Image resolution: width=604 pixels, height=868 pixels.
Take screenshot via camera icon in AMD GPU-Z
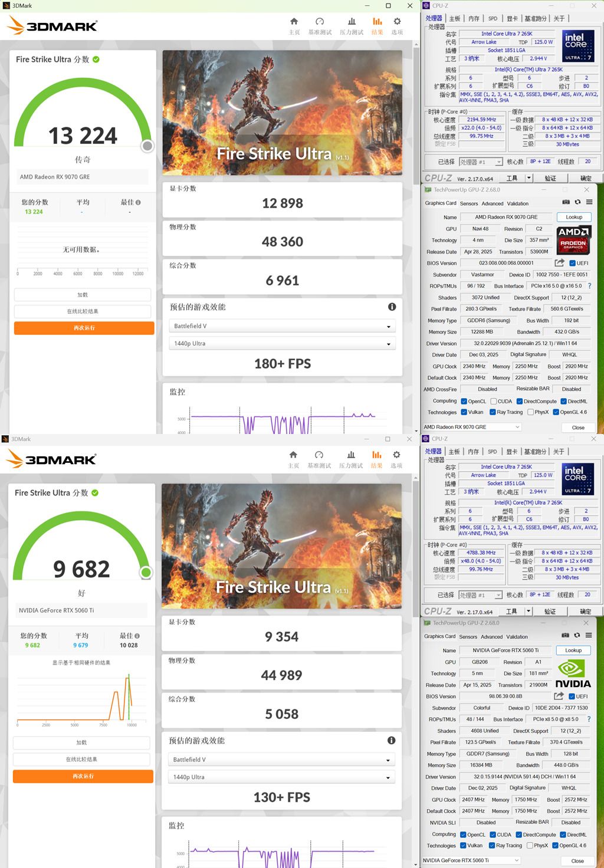(566, 202)
